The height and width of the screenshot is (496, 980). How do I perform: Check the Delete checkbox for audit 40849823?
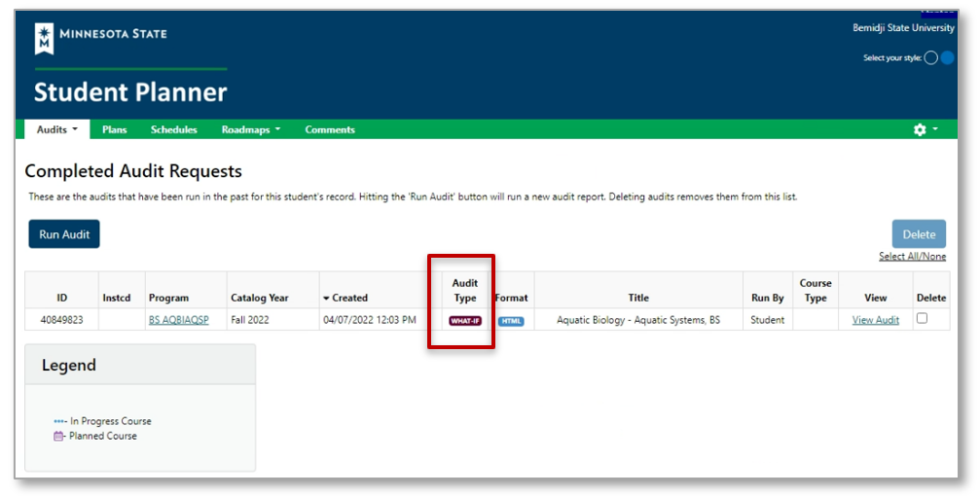click(922, 319)
